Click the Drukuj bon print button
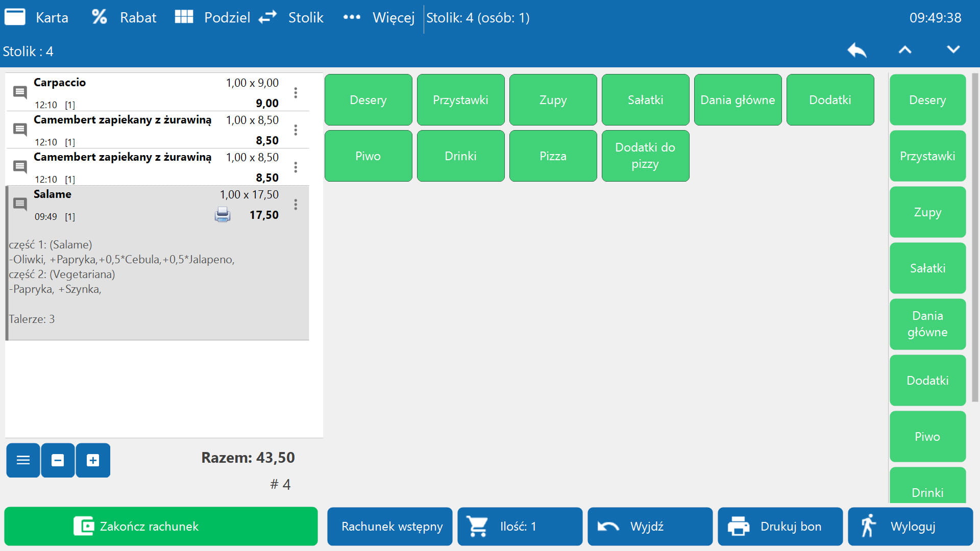Image resolution: width=980 pixels, height=551 pixels. [779, 526]
